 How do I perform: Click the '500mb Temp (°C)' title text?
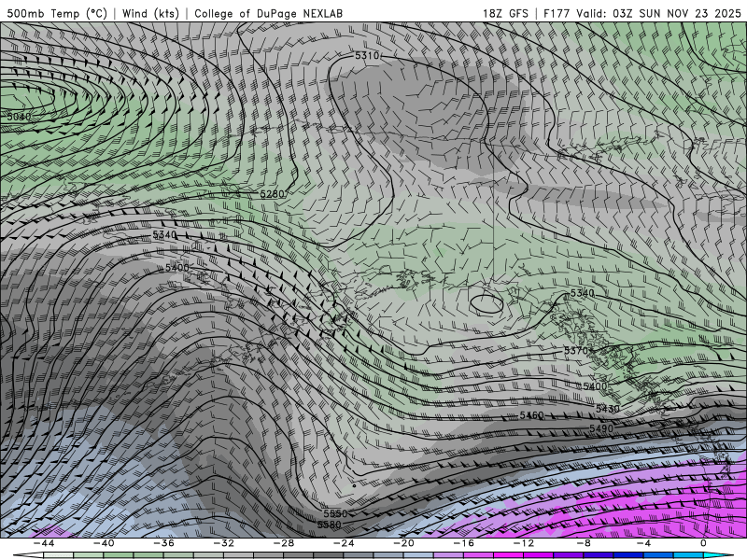click(57, 13)
